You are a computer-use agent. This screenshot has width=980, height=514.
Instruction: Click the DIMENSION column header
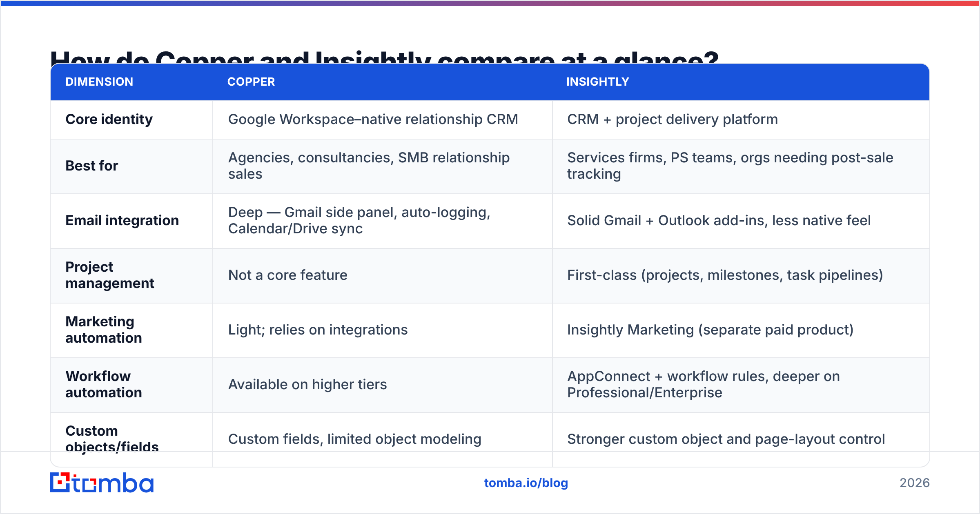point(99,82)
